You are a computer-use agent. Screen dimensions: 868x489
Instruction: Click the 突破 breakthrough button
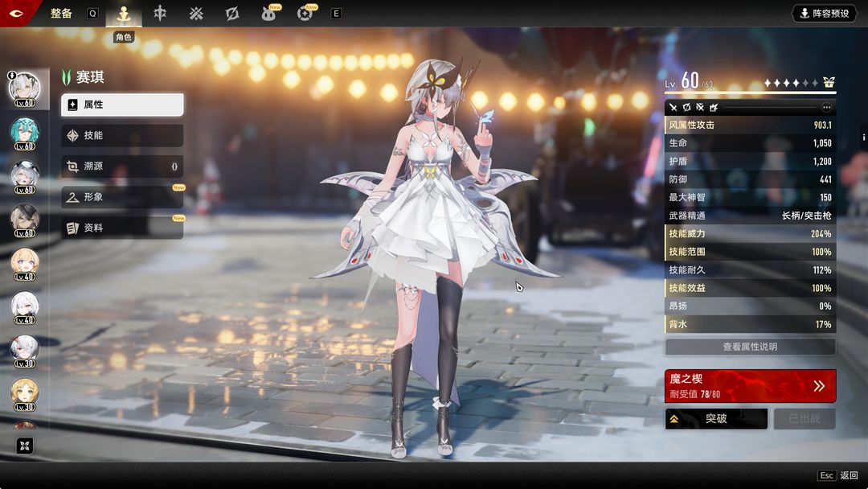716,419
